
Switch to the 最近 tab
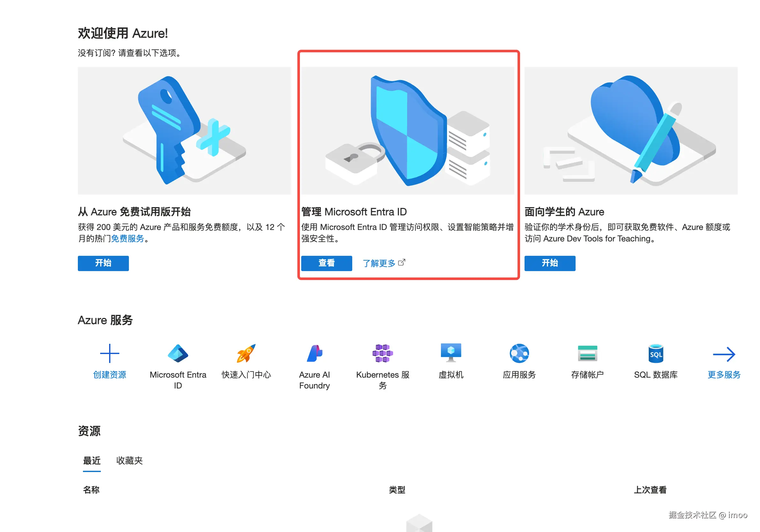point(92,461)
